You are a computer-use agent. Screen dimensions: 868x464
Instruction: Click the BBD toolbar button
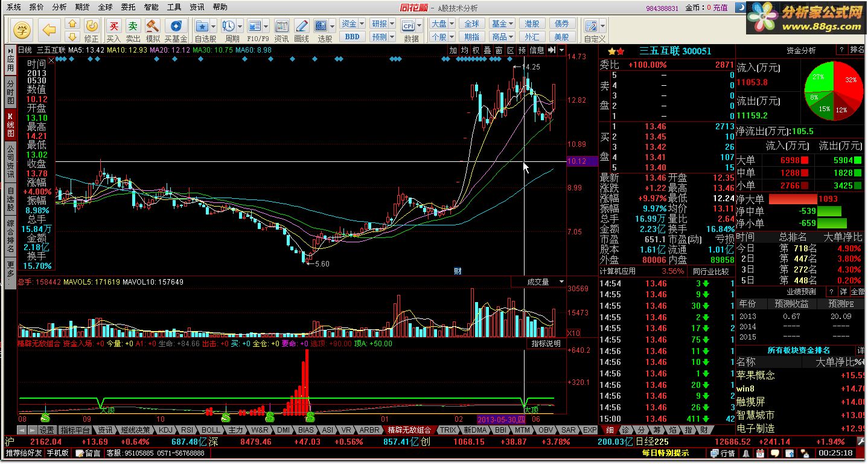point(353,37)
